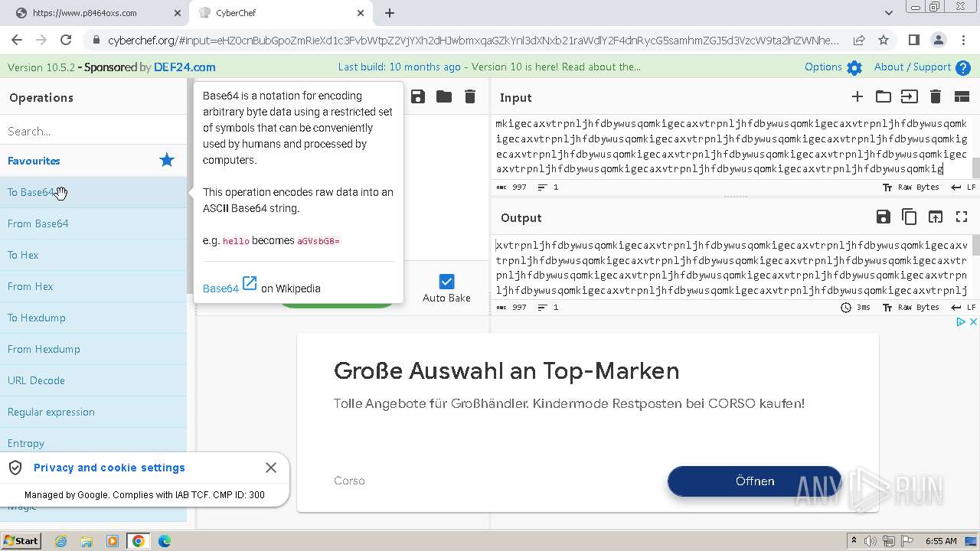Image resolution: width=980 pixels, height=551 pixels.
Task: Clear the recipe with trash icon
Action: click(x=470, y=96)
